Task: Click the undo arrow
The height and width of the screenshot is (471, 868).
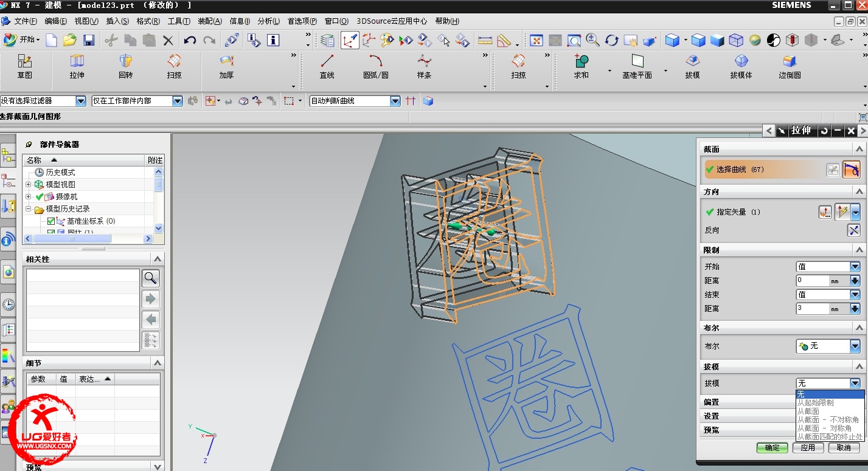Action: click(x=190, y=40)
